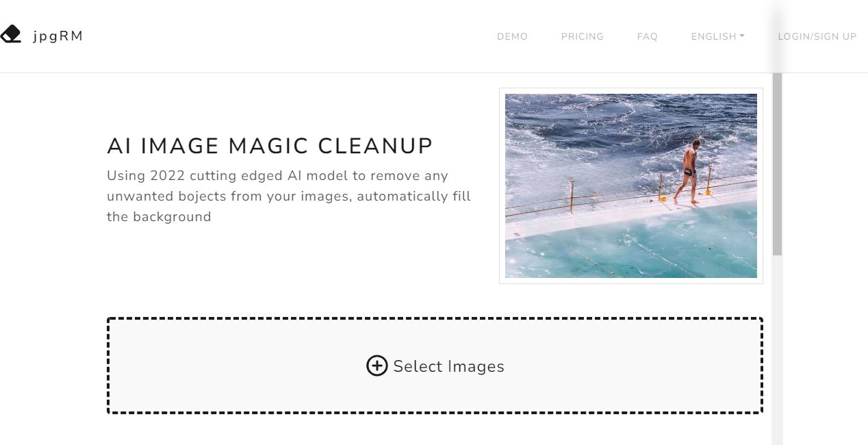
Task: Open the DEMO page
Action: pos(512,36)
